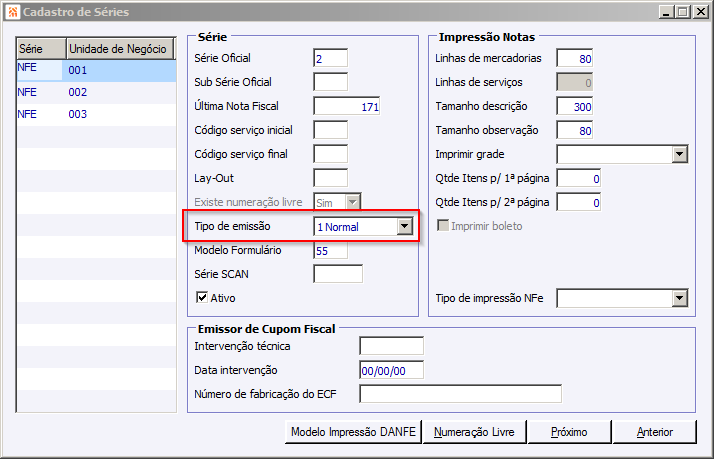Click the Data intervenção date field
The image size is (714, 459).
[392, 370]
